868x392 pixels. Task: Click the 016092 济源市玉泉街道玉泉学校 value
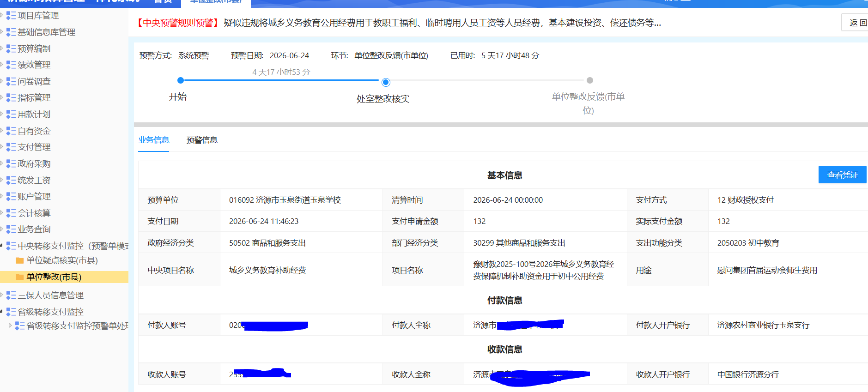[285, 200]
